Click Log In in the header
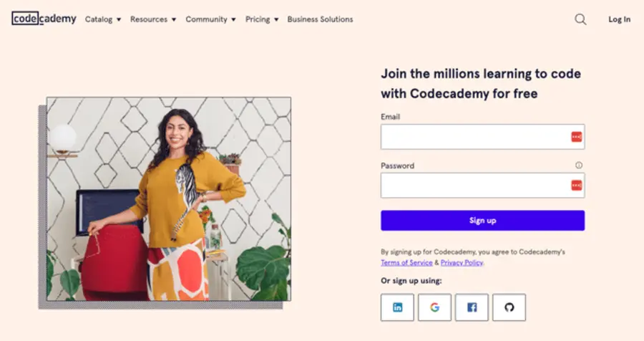The height and width of the screenshot is (341, 644). (619, 19)
